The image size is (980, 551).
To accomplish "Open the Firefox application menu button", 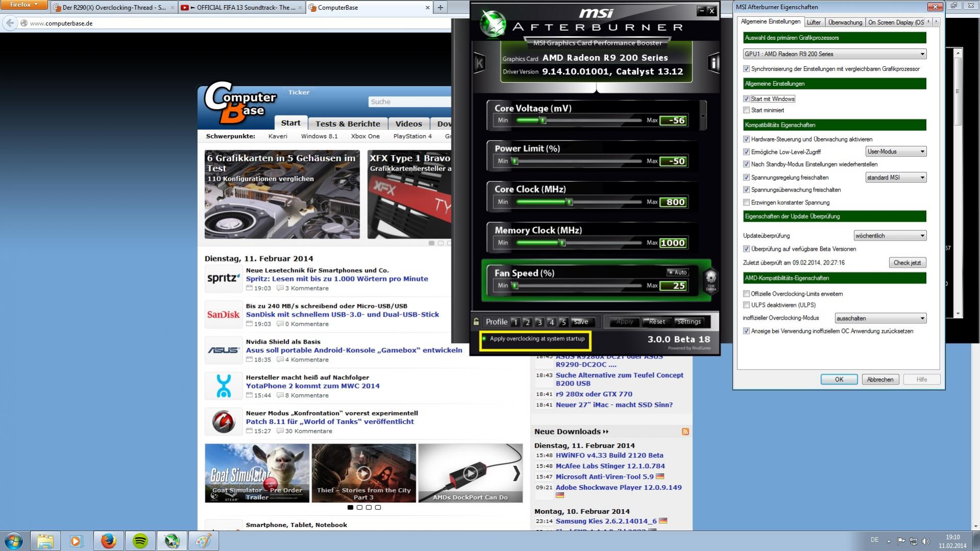I will 23,5.
